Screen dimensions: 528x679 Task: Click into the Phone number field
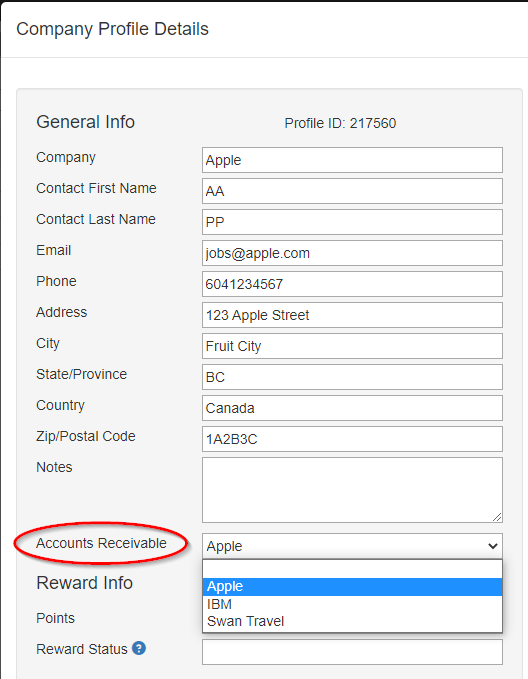click(352, 284)
